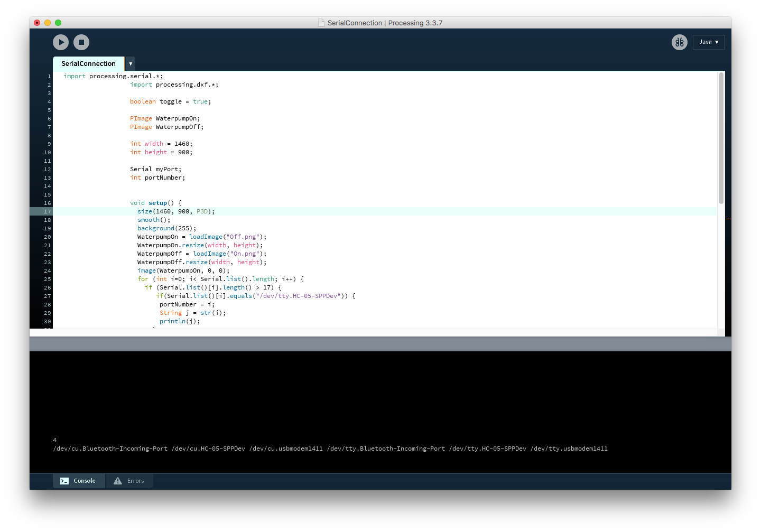This screenshot has height=532, width=761.
Task: Click the 'int portNumber;' line
Action: coord(157,178)
